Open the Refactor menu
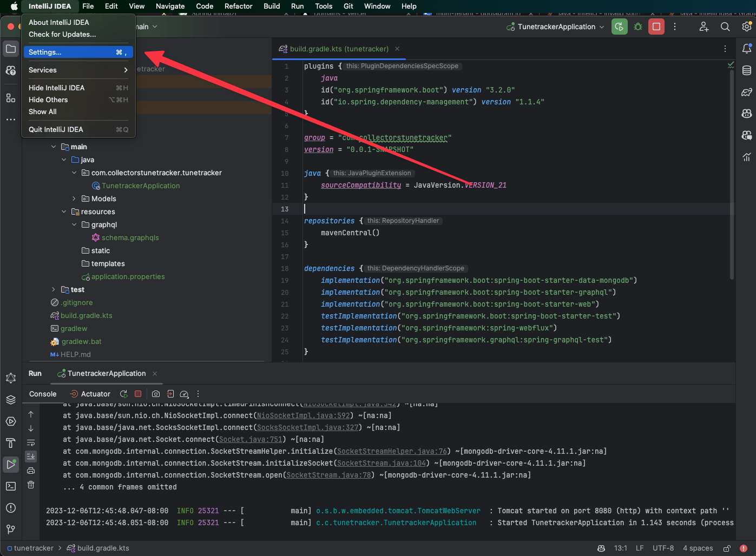The height and width of the screenshot is (556, 756). point(238,6)
